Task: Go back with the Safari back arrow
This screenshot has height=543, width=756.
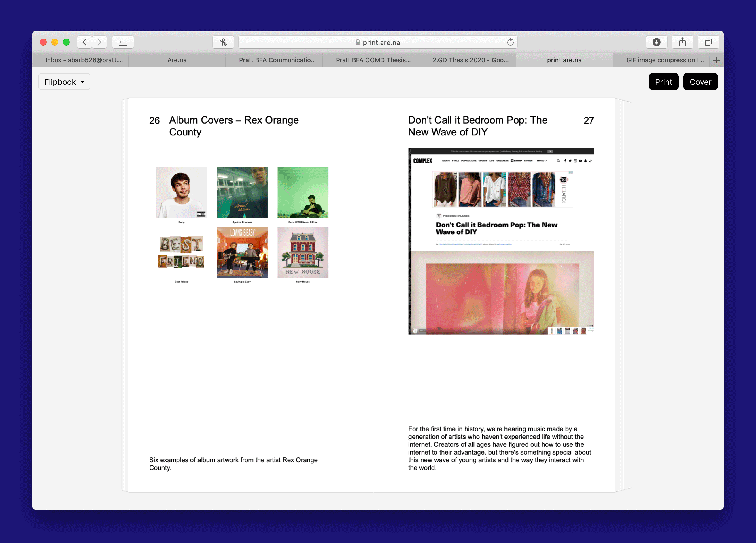Action: [x=85, y=42]
